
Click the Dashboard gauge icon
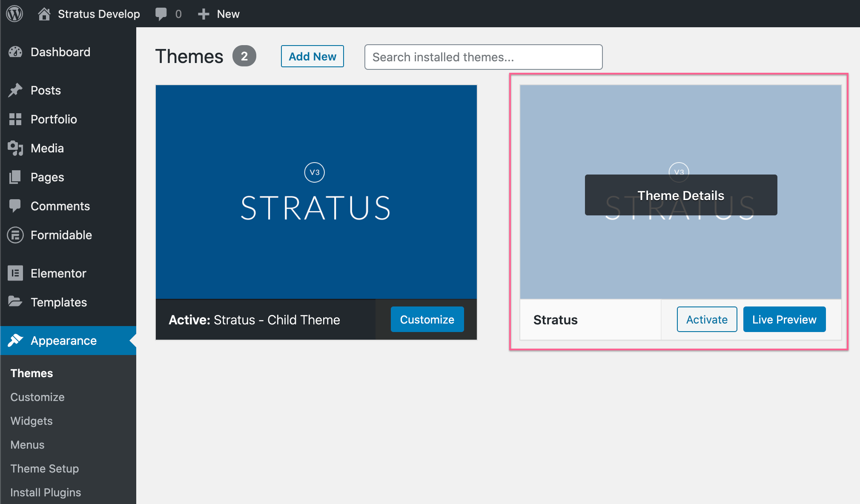[x=15, y=52]
